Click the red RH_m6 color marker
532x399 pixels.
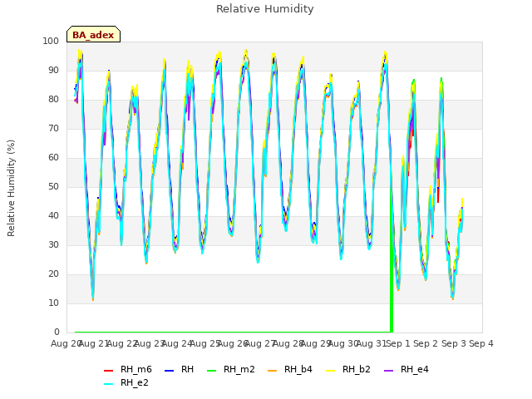point(108,371)
